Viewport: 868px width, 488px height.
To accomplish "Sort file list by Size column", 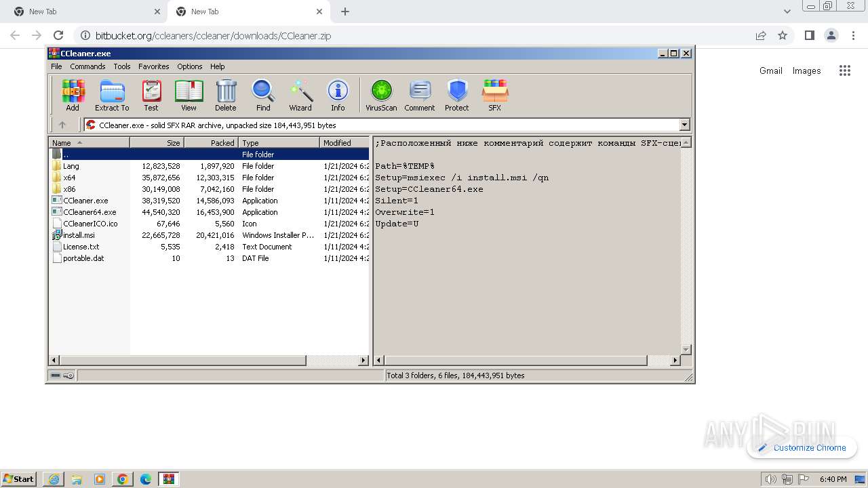I will coord(157,142).
